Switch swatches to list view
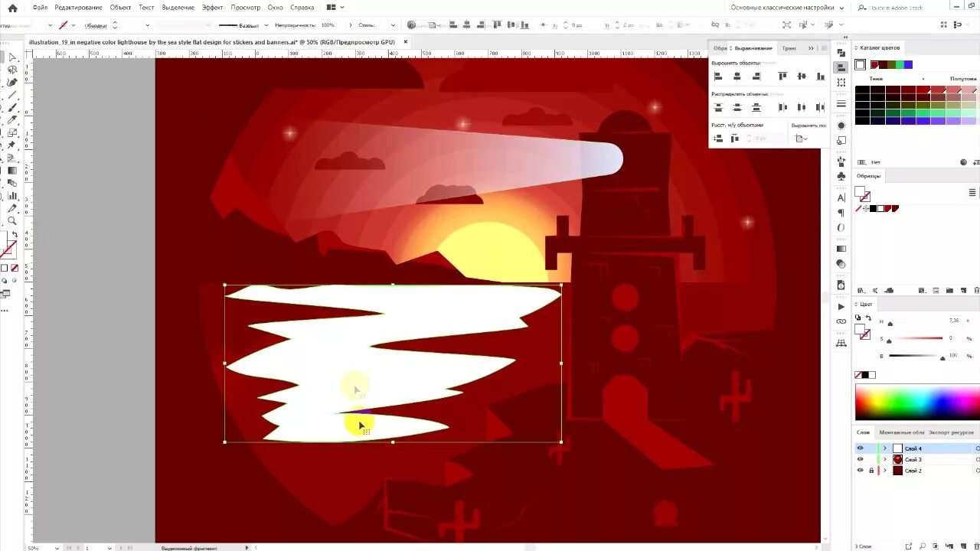980x551 pixels. point(972,192)
